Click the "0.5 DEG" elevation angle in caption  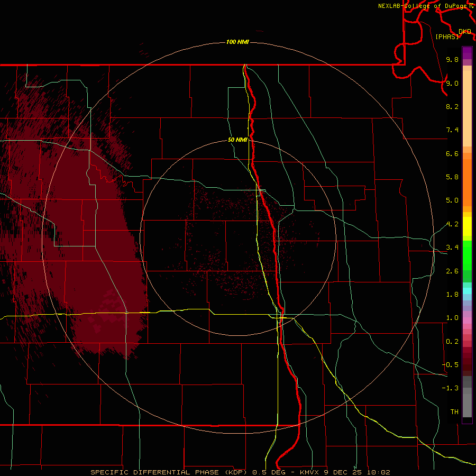click(270, 472)
